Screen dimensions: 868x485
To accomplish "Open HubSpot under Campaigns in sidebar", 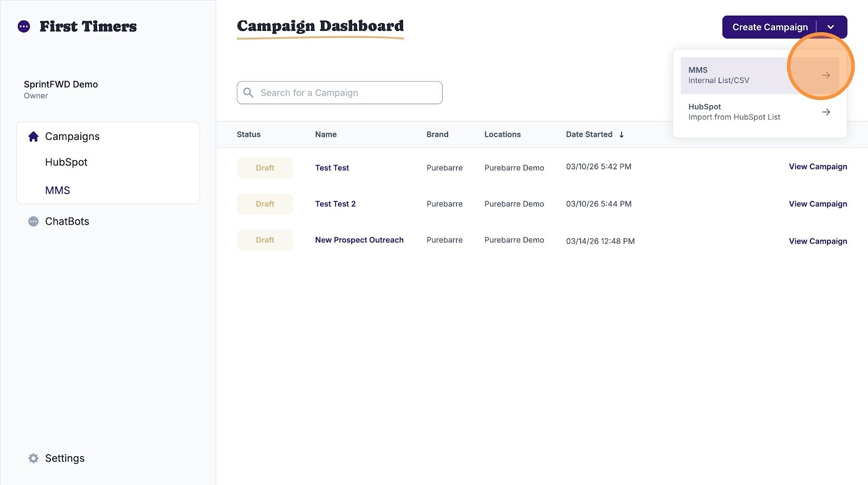I will tap(66, 162).
